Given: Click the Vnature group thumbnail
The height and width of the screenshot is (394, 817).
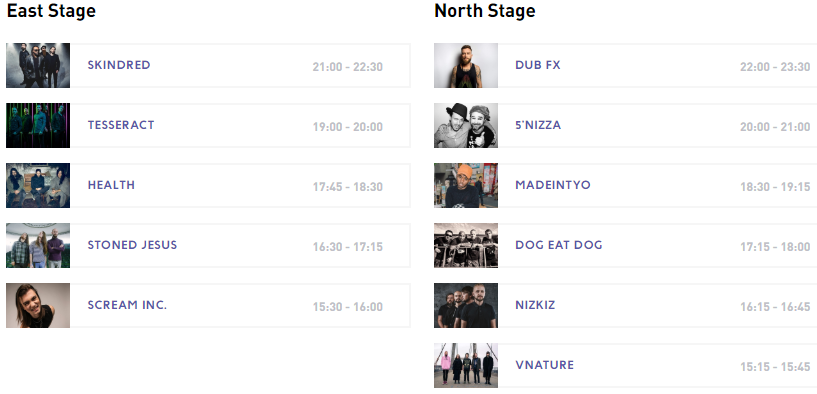Looking at the screenshot, I should coord(466,365).
